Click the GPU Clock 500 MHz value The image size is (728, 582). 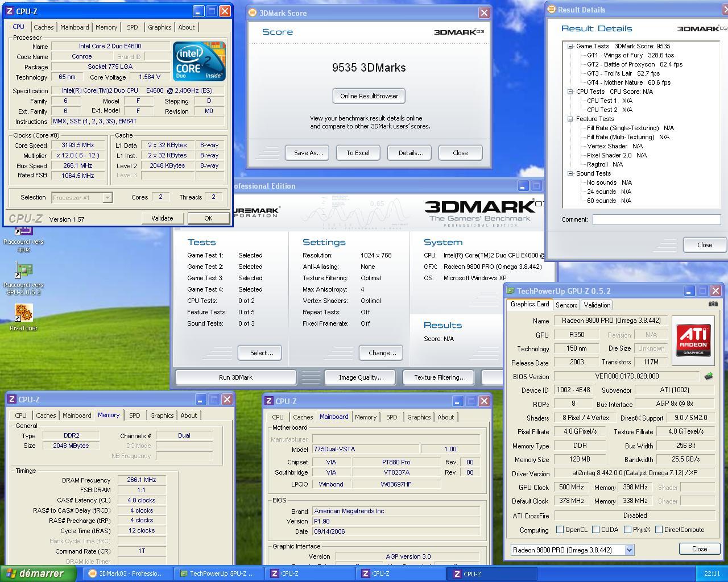pos(571,487)
